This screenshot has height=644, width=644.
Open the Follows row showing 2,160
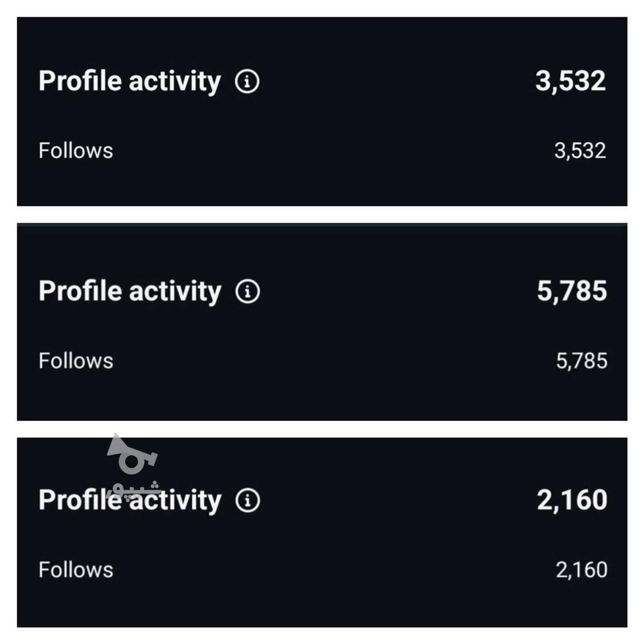76,570
